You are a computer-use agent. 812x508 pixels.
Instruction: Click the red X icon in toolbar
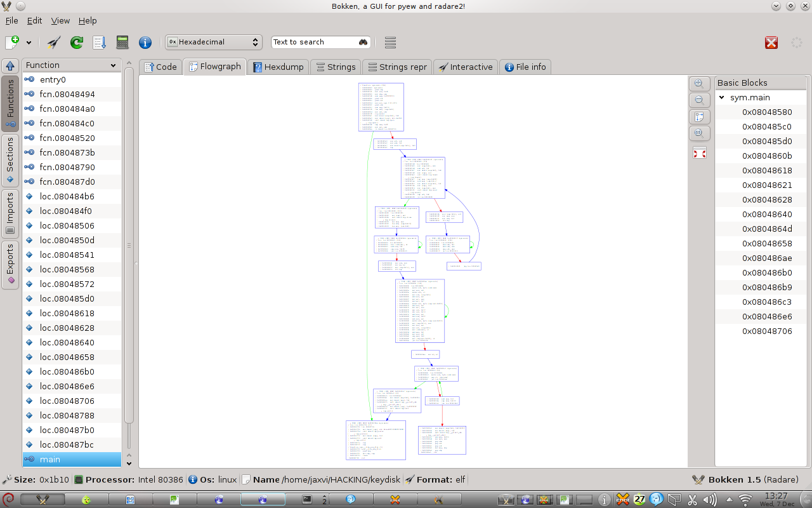click(771, 43)
